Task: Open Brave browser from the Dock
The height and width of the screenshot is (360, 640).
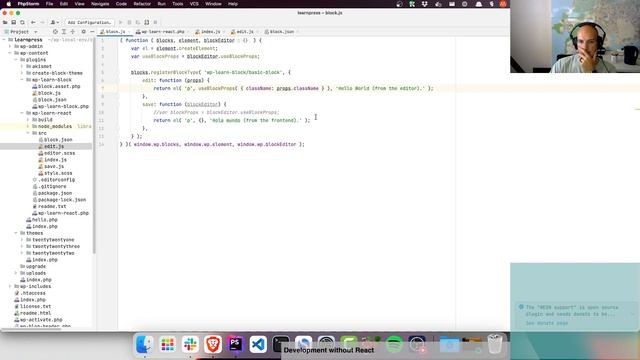Action: 213,345
